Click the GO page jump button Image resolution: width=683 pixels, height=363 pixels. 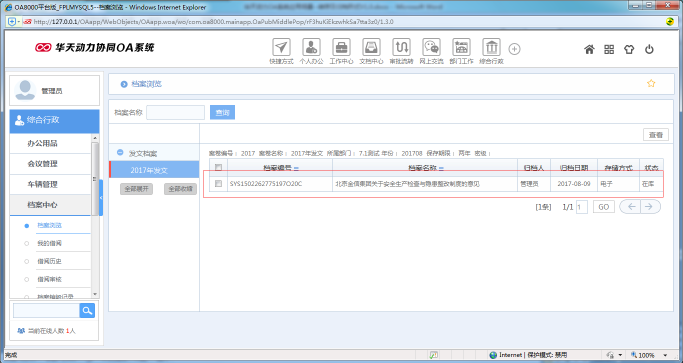[x=604, y=207]
